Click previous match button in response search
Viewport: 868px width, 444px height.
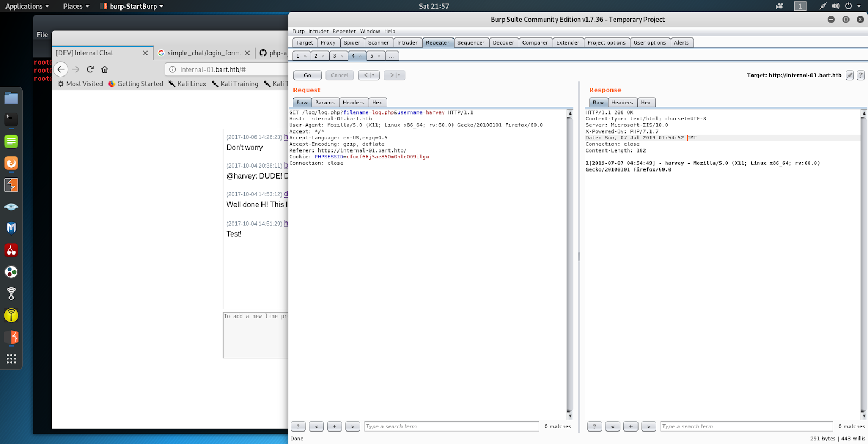coord(612,427)
